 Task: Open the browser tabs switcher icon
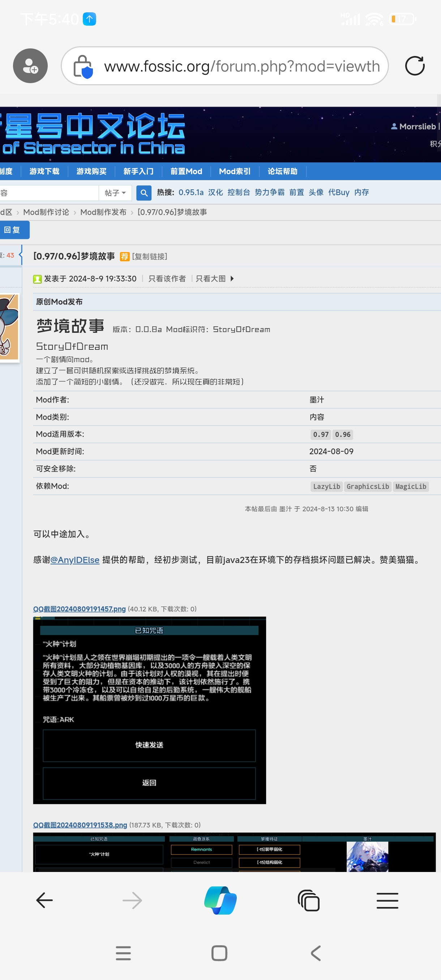coord(309,900)
